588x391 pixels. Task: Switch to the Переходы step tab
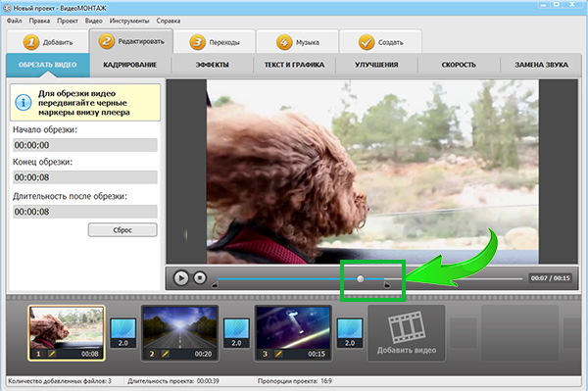pos(215,42)
